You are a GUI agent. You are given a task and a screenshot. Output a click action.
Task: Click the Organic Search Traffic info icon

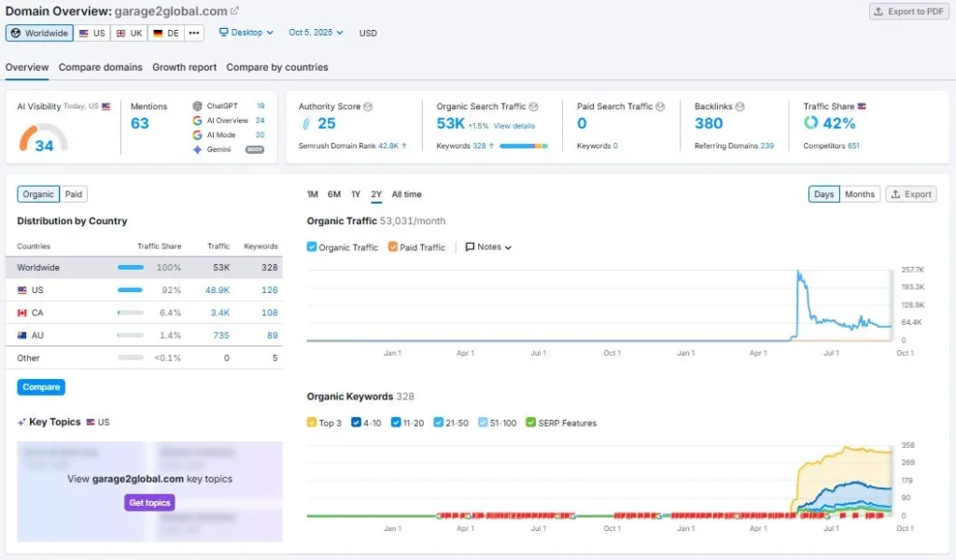533,106
